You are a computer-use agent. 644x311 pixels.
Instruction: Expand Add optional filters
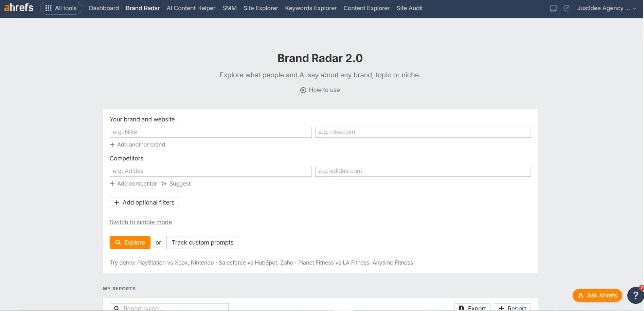(144, 203)
